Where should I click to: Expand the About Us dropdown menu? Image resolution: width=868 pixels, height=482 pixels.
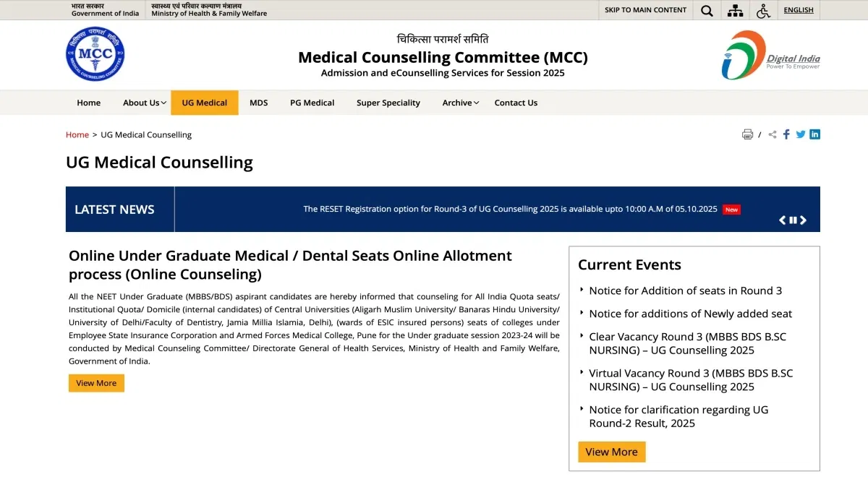click(145, 103)
